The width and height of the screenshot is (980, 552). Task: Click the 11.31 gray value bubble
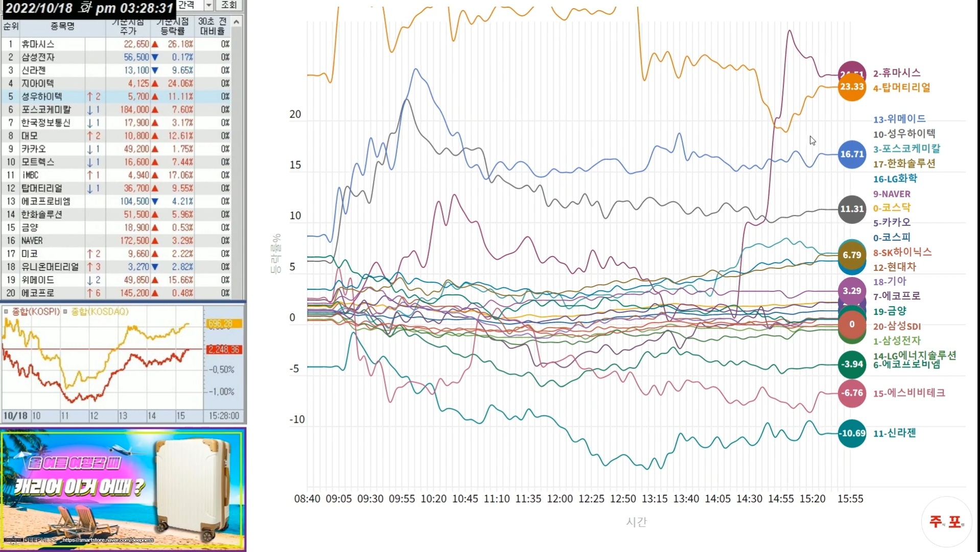click(x=852, y=209)
